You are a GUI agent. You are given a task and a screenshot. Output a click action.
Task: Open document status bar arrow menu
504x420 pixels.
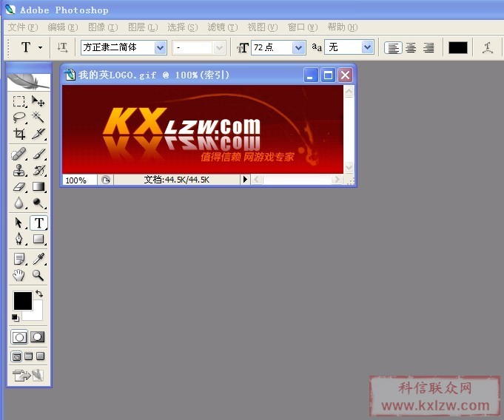245,179
